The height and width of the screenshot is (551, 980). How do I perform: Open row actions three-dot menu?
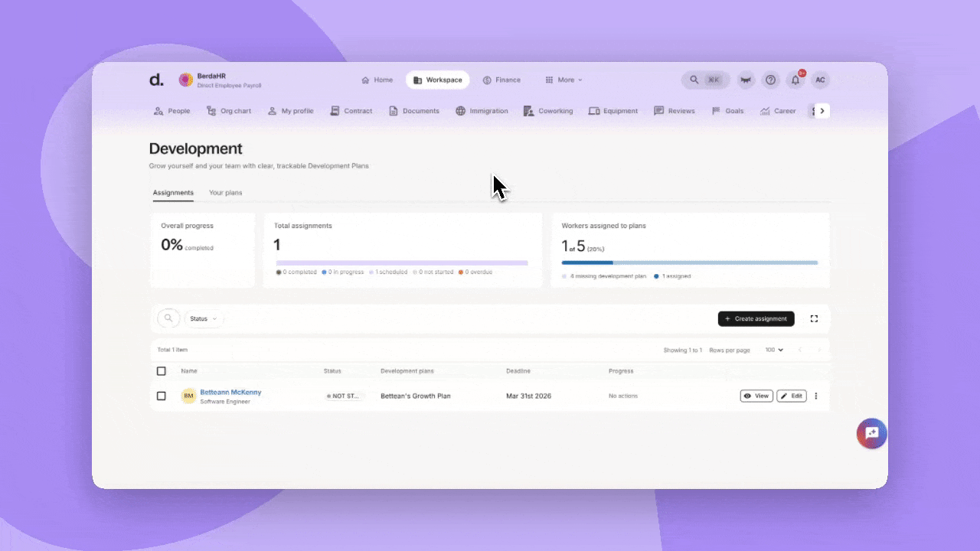(815, 396)
